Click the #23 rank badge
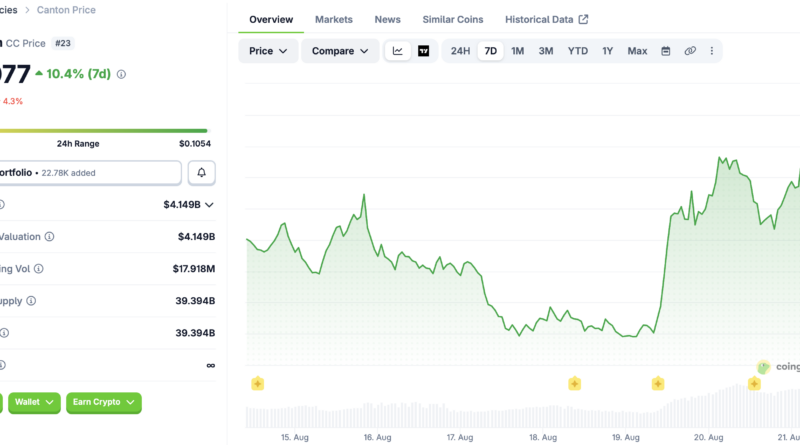Image resolution: width=800 pixels, height=445 pixels. [x=63, y=43]
